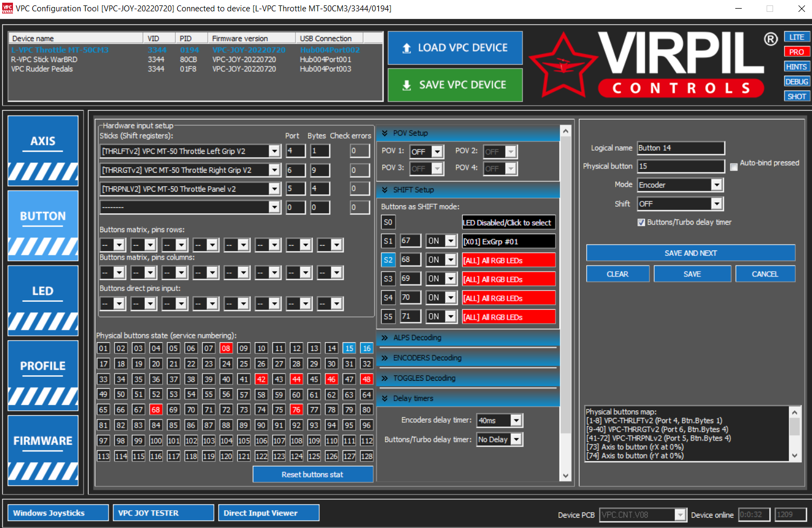Collapse the POV Setup section
Screen dimensions: 812x528
[468, 133]
